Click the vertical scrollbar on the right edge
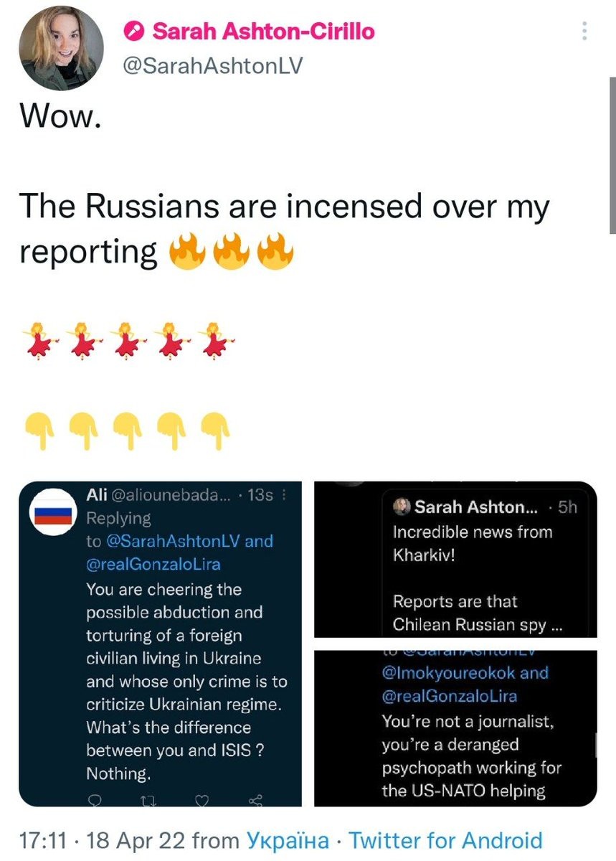Screen dimensions: 616x861 [612, 154]
